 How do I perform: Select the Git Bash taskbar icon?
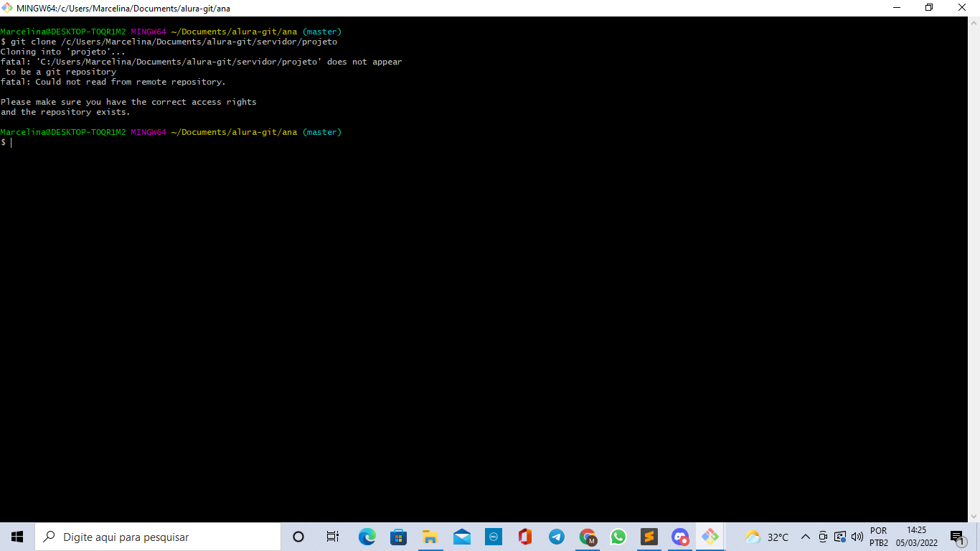tap(710, 537)
